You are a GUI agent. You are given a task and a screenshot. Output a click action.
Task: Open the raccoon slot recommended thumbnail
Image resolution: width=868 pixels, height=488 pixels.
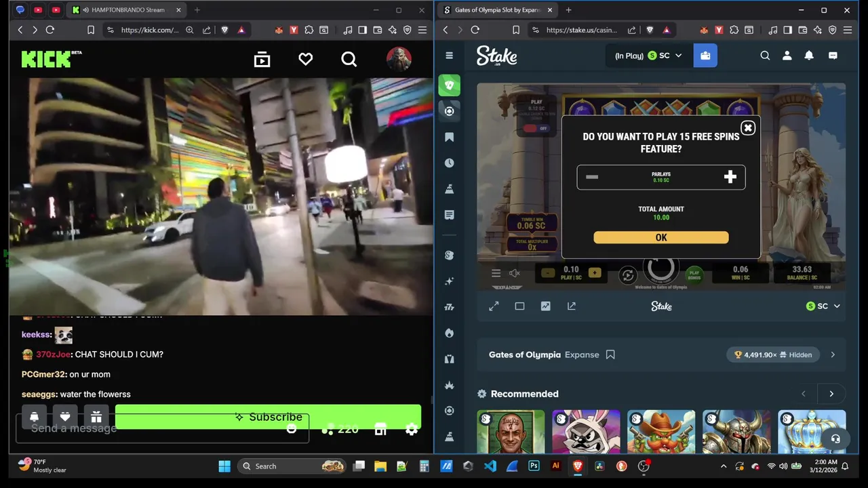(x=586, y=432)
